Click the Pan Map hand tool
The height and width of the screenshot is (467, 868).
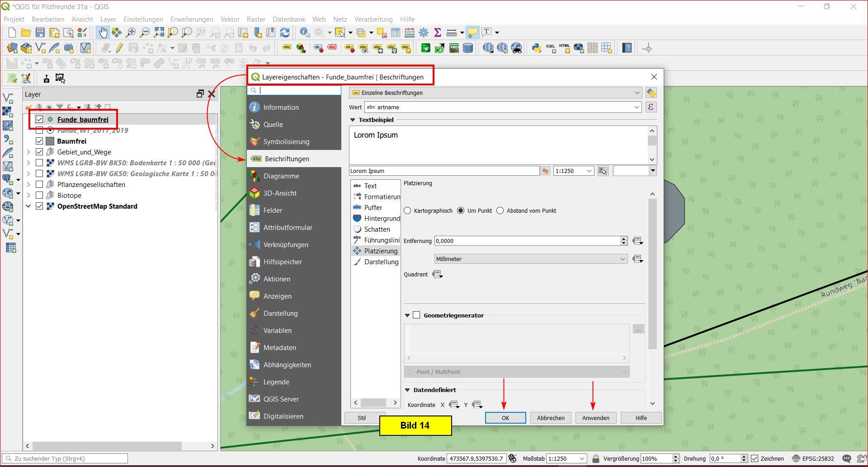click(103, 33)
